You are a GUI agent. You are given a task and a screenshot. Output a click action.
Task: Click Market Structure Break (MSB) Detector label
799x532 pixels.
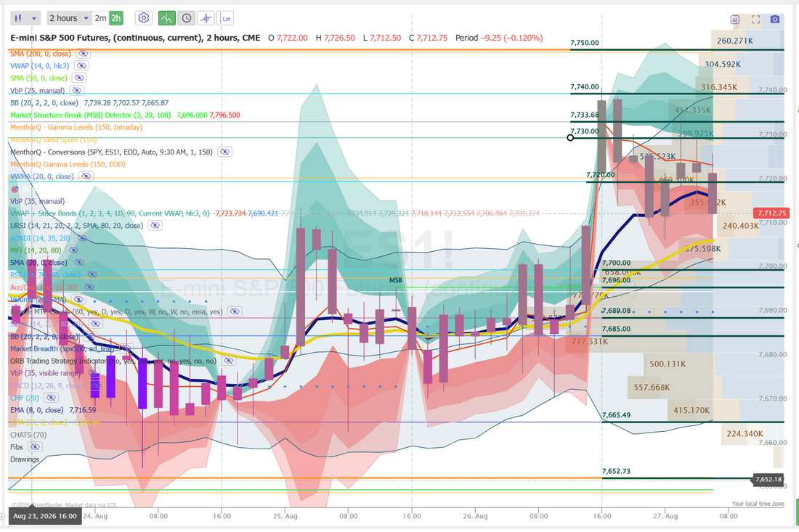click(91, 115)
